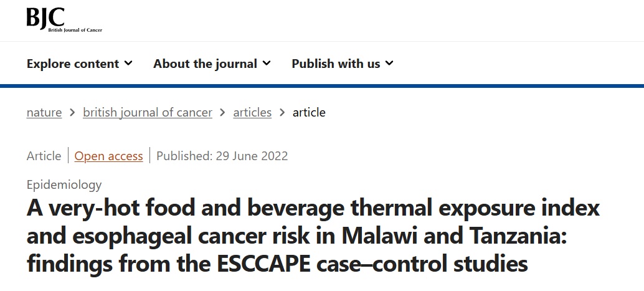This screenshot has height=291, width=644.
Task: Click the chevron beside Explore content
Action: click(128, 63)
